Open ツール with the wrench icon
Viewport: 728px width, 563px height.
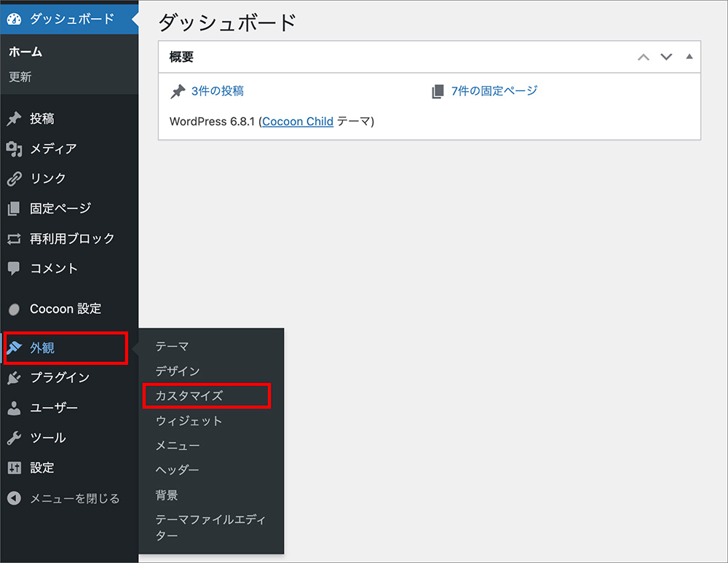(15, 438)
